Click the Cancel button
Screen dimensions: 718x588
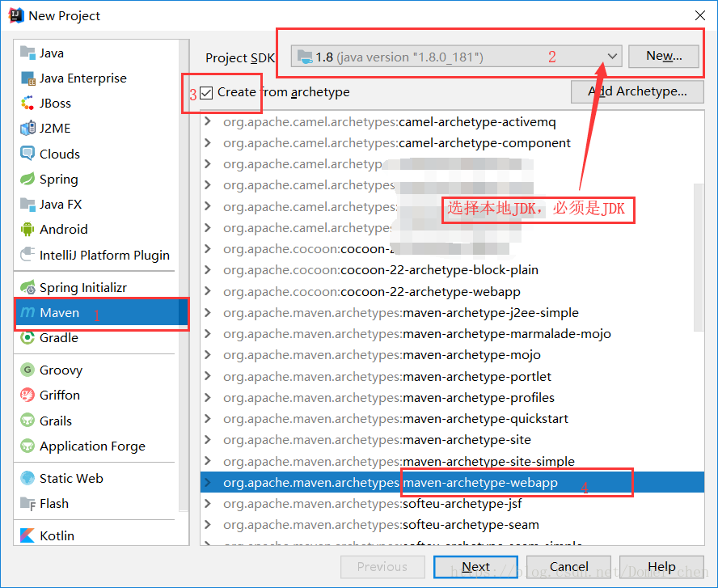click(568, 567)
